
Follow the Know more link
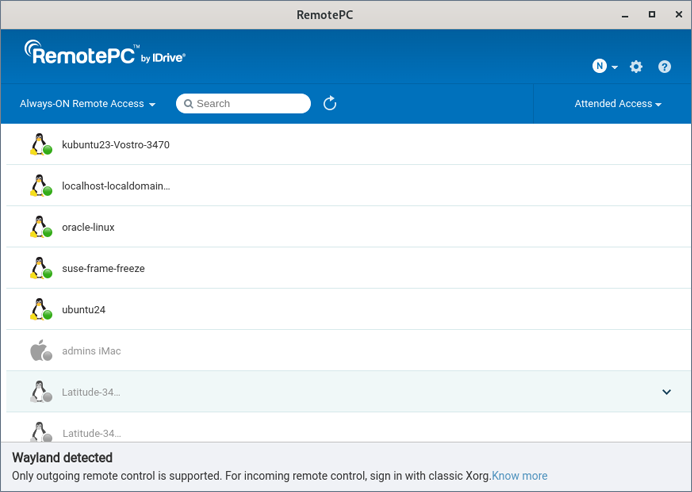[520, 476]
